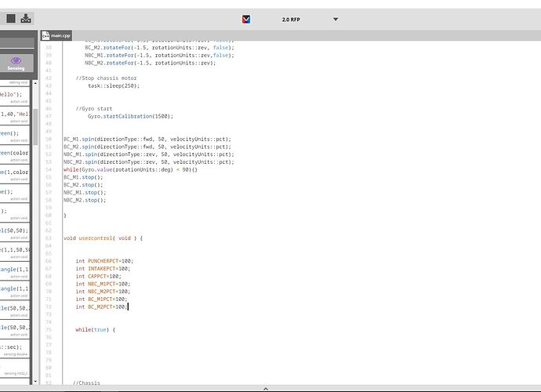Click NBC_M1.spin(directionType::rev line
541x392 pixels.
(149, 154)
